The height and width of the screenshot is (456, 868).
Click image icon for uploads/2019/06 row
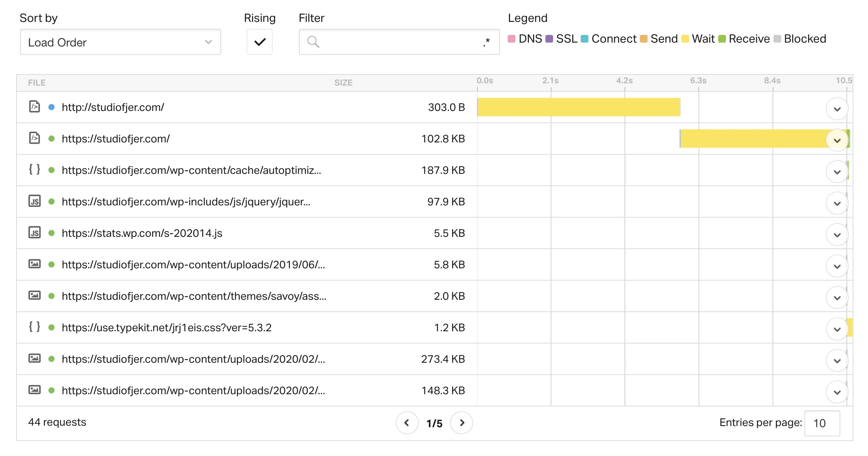35,264
